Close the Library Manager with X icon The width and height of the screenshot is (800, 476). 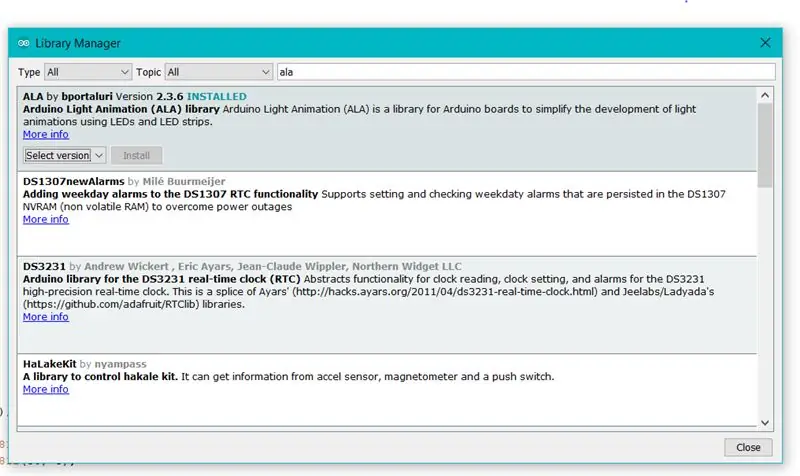tap(765, 43)
